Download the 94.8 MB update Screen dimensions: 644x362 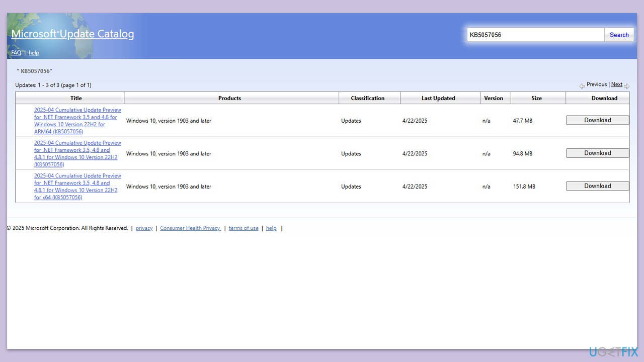(597, 153)
